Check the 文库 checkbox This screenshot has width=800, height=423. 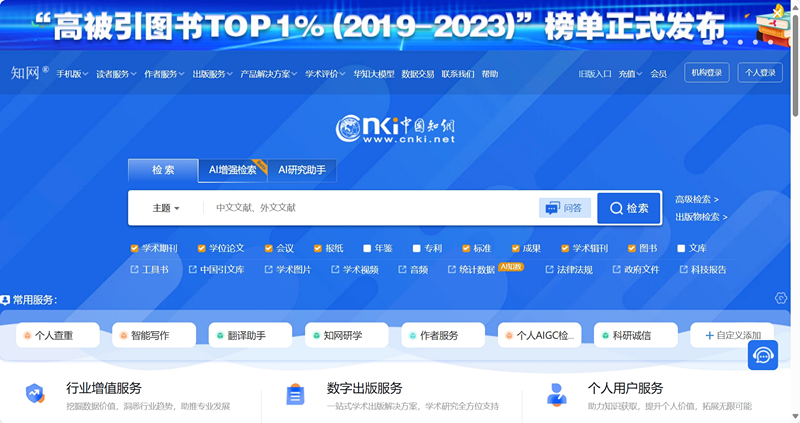(681, 248)
